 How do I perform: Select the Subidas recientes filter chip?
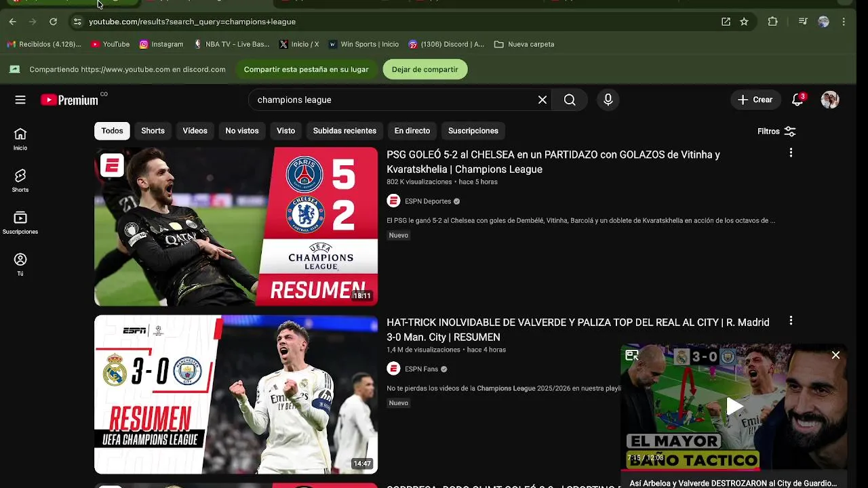click(x=344, y=131)
